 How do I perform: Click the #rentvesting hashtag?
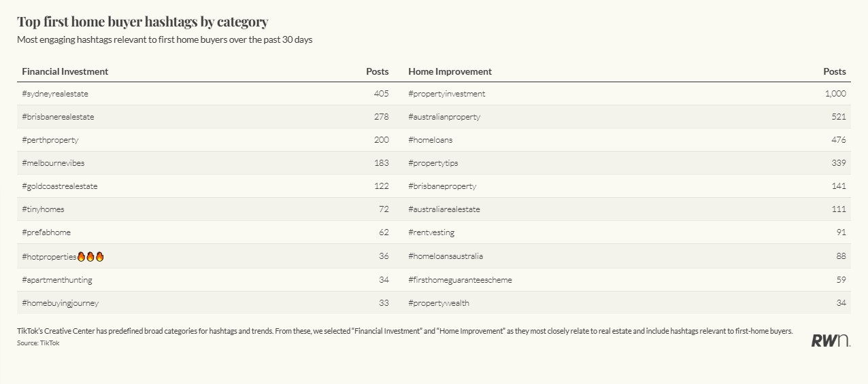[431, 232]
